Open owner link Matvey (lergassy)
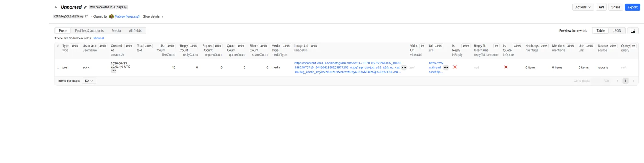Viewport: 644px width, 163px height. coord(127,16)
